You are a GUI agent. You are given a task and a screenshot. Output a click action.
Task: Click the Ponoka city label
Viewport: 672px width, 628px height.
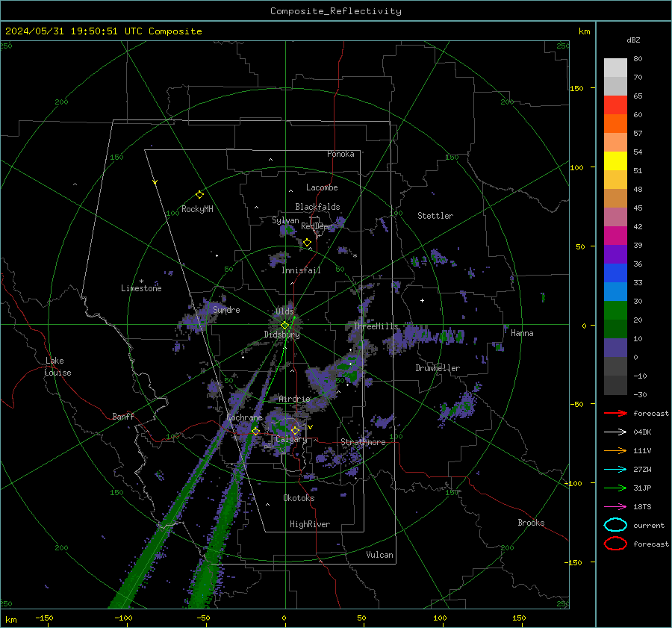[x=340, y=154]
